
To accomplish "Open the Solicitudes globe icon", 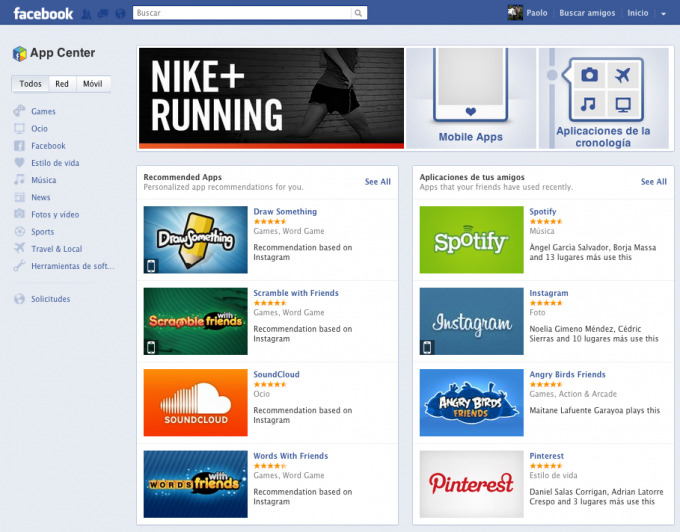I will click(19, 299).
